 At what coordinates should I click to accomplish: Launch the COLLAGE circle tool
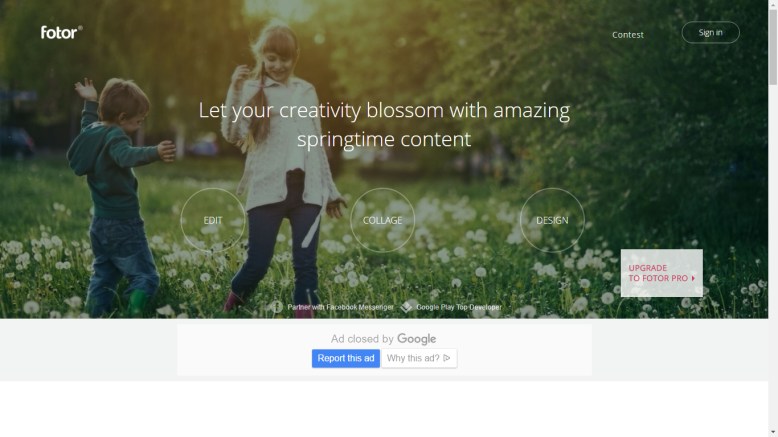(383, 220)
